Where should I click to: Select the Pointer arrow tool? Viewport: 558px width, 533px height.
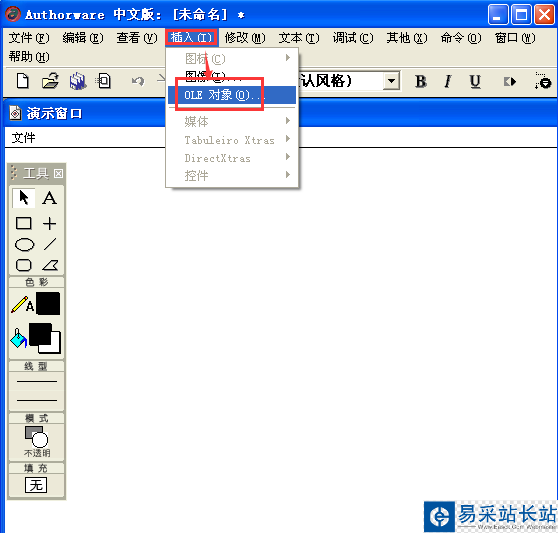pos(23,198)
